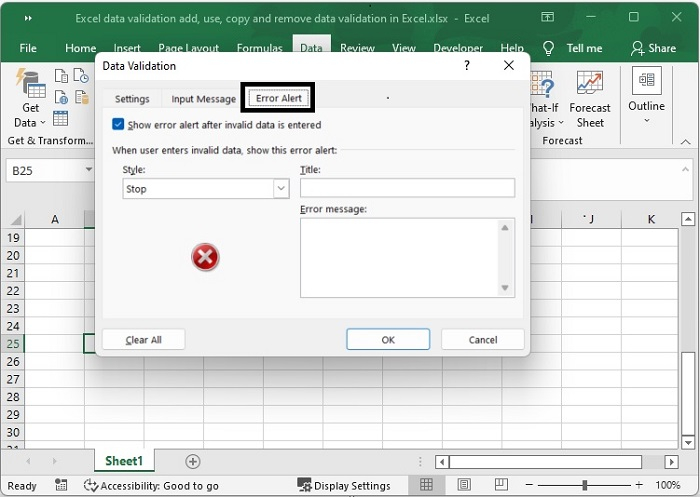Viewport: 700px width, 497px height.
Task: Switch to the Home ribbon tab
Action: point(80,48)
